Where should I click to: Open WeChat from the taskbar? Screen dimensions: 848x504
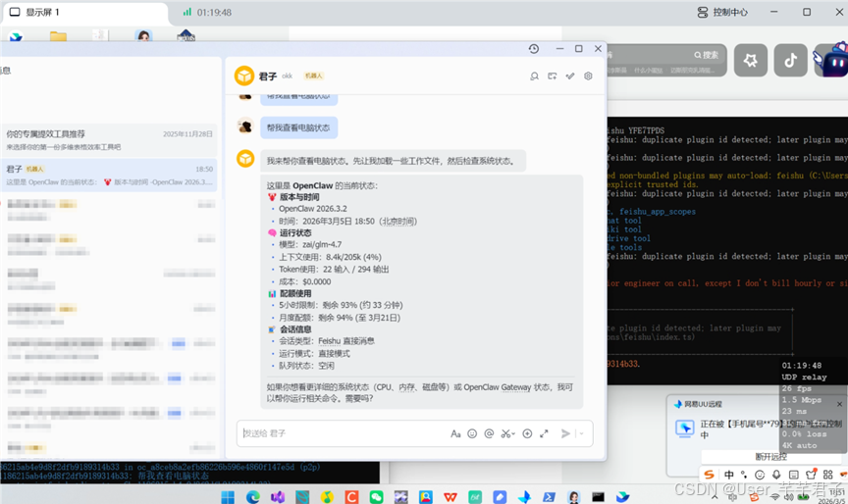click(x=377, y=496)
